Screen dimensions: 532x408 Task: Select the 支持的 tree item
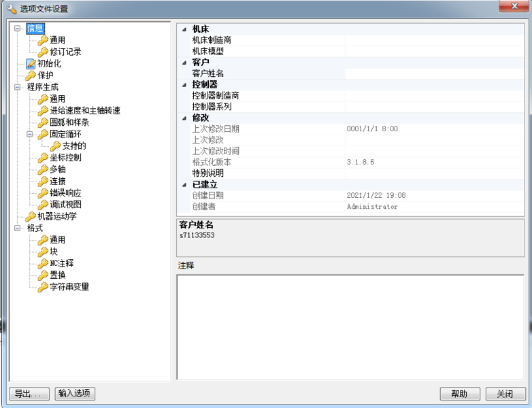(x=74, y=146)
